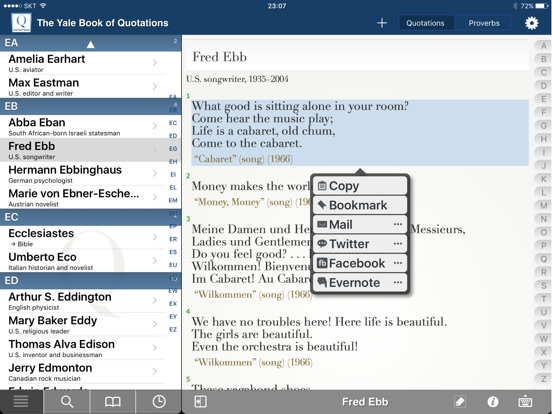
Task: Jump to letter Z in alphabet index
Action: [x=544, y=378]
